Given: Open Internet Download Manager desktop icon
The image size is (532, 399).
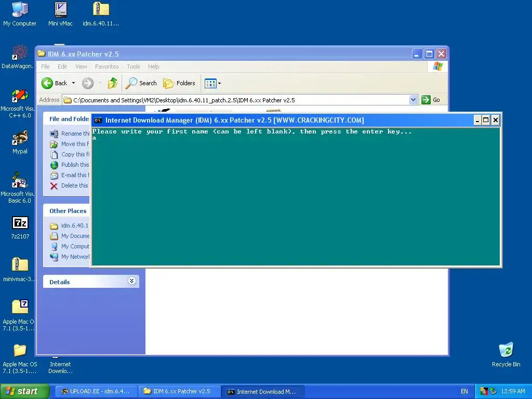Looking at the screenshot, I should (x=60, y=367).
